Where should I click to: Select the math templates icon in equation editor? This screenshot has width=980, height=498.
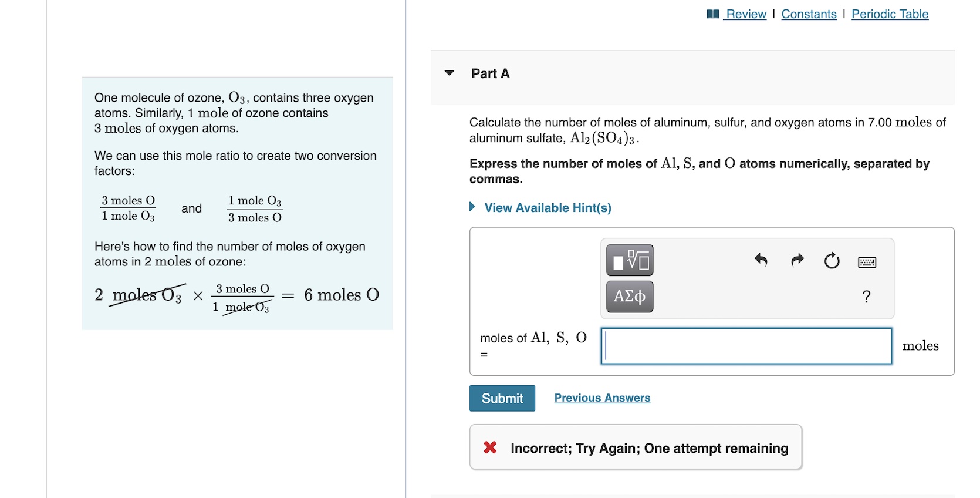(628, 260)
